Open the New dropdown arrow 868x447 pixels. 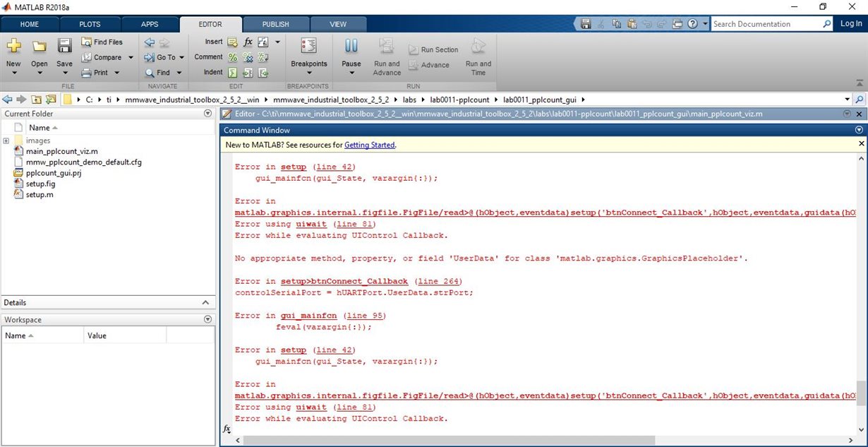13,73
